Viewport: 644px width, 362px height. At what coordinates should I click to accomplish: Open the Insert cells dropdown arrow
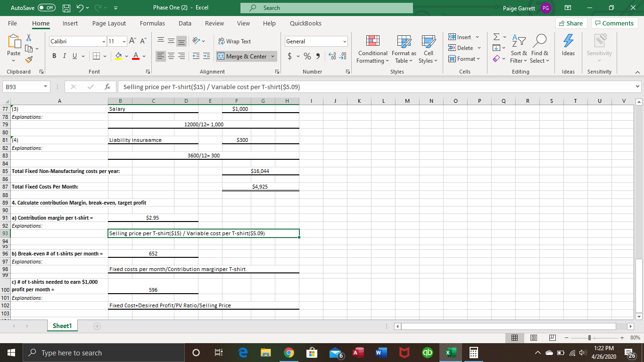click(x=477, y=37)
